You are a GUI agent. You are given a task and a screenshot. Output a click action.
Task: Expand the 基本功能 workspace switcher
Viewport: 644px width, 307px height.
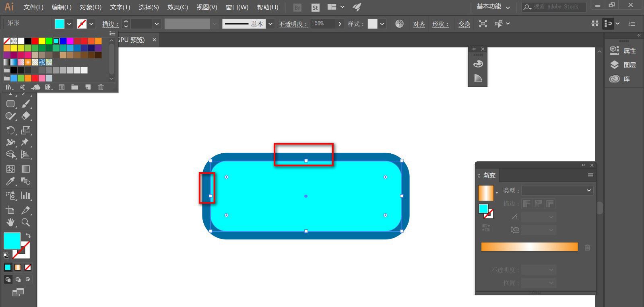pyautogui.click(x=493, y=7)
